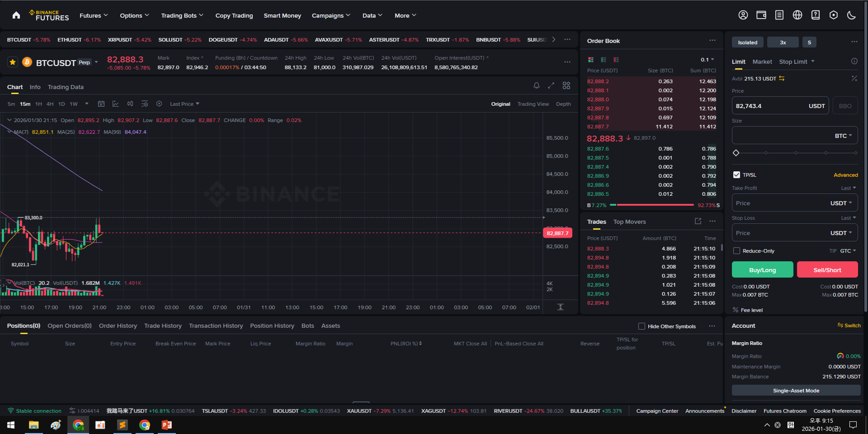Click the buy/sell ratio bar
The width and height of the screenshot is (868, 434).
pos(652,205)
